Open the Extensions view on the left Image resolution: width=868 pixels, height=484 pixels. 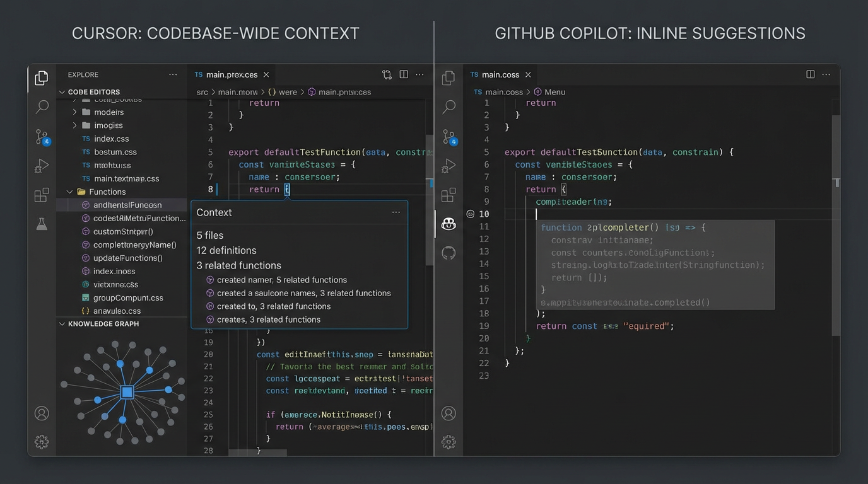point(41,195)
